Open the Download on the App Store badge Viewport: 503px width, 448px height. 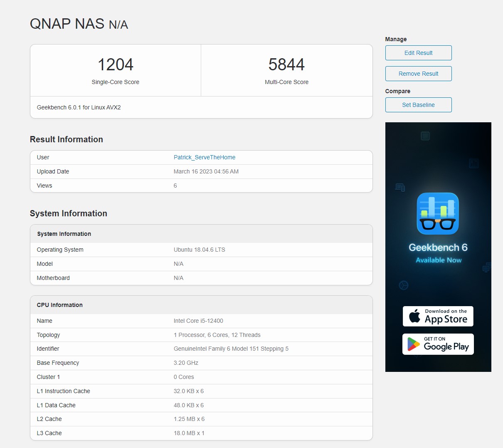coord(438,316)
